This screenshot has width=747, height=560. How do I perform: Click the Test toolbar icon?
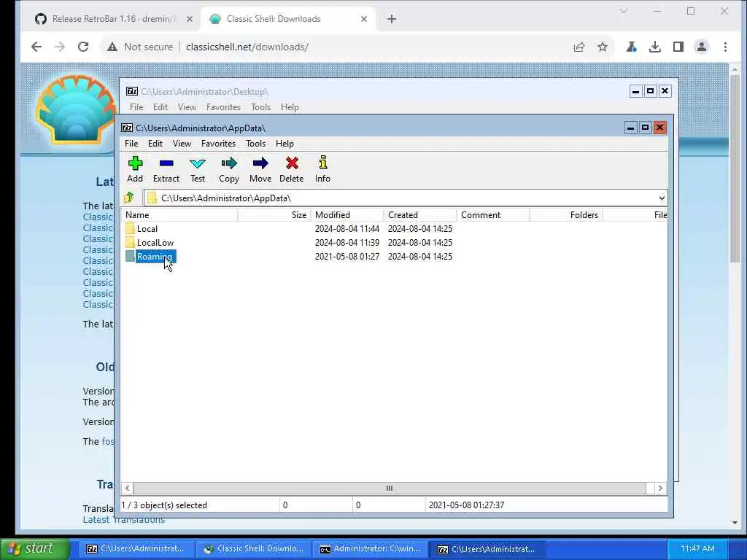click(198, 164)
